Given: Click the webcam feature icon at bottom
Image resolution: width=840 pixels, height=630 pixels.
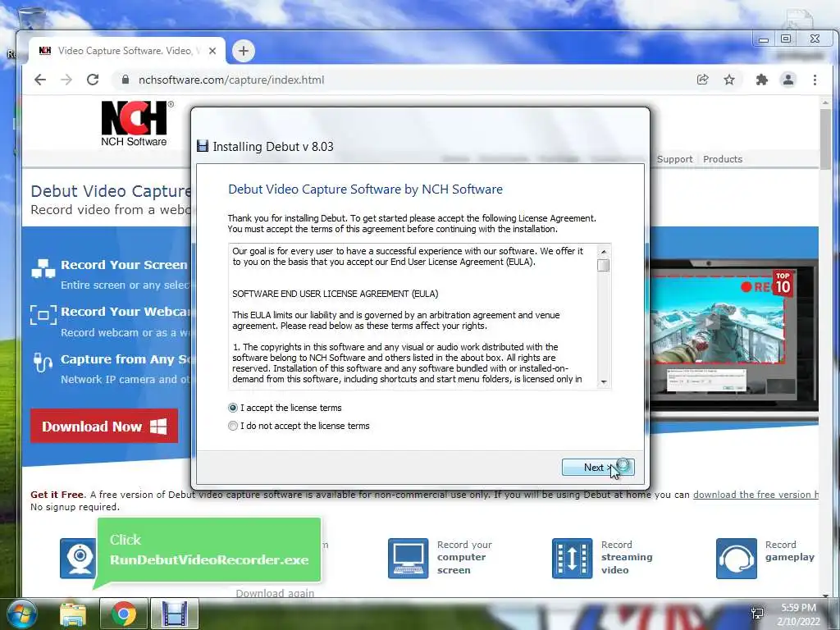Looking at the screenshot, I should pyautogui.click(x=78, y=558).
